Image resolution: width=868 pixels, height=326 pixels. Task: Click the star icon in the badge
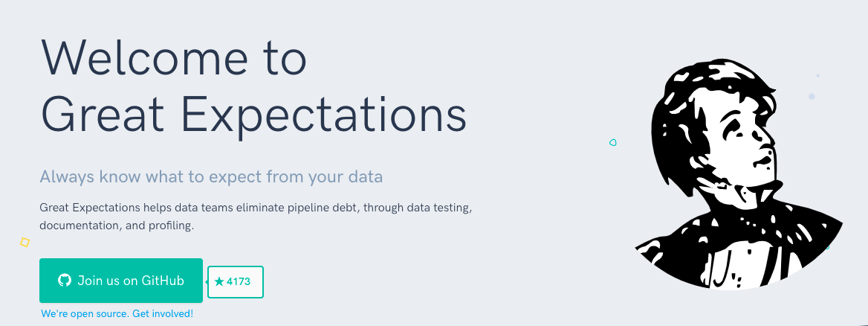coord(219,282)
